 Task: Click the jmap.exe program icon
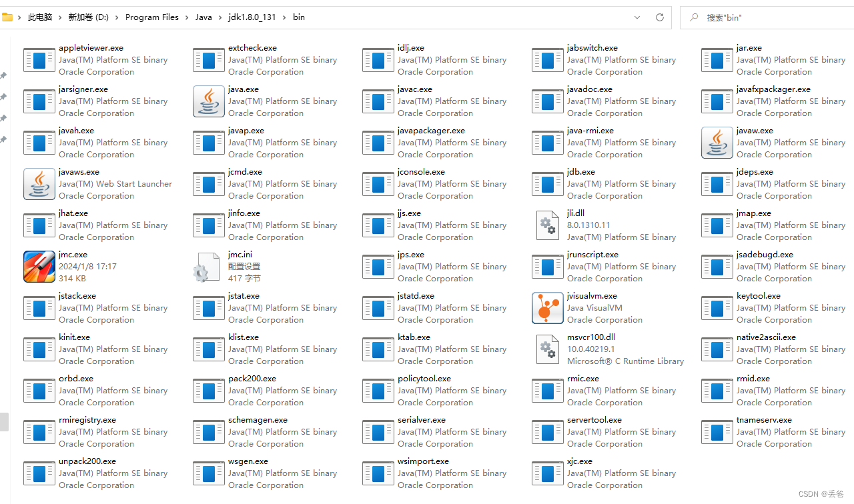coord(717,225)
